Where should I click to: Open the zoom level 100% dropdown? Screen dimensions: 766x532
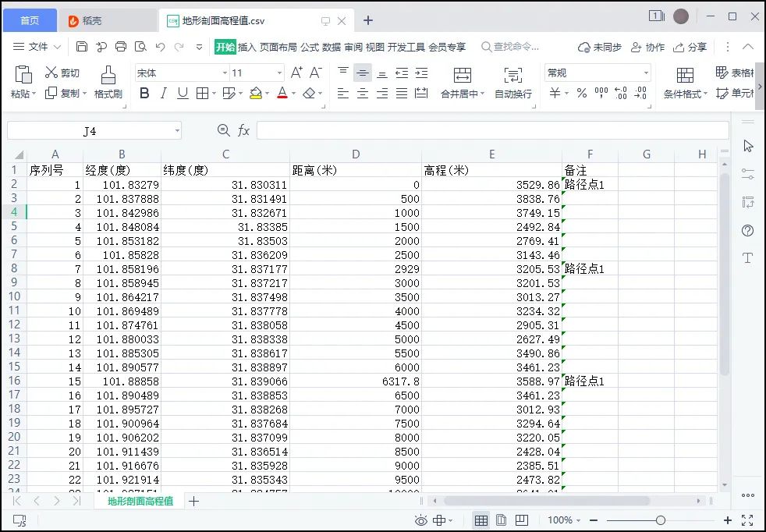[564, 520]
